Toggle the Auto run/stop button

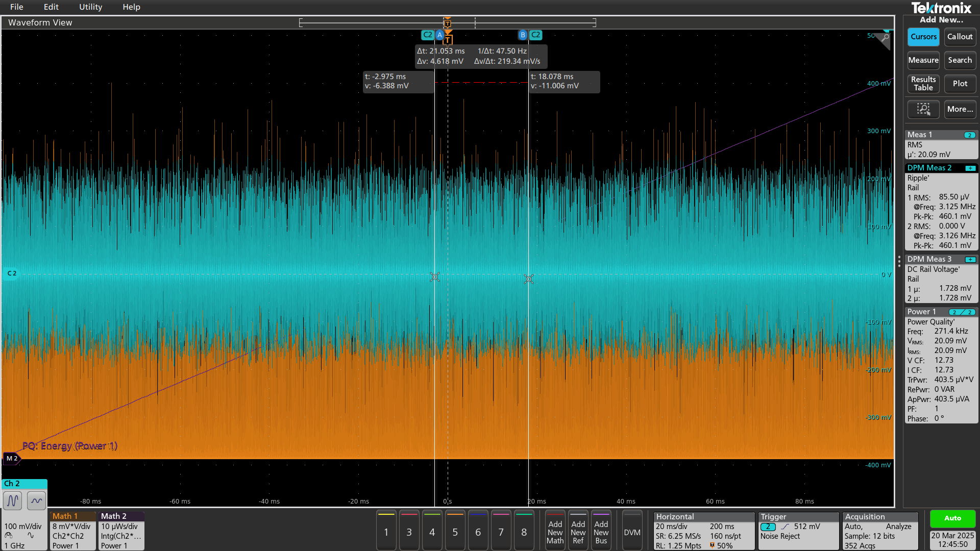point(952,518)
